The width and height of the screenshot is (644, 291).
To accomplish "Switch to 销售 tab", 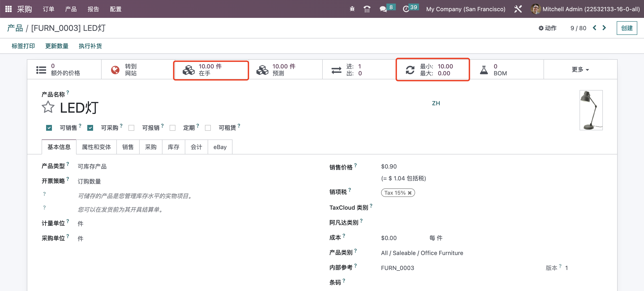I will [x=128, y=147].
